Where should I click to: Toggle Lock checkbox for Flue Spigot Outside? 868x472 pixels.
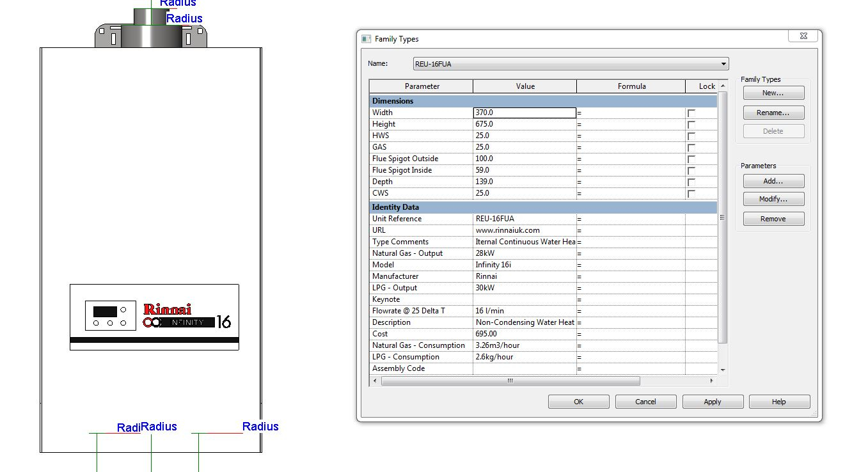tap(691, 159)
